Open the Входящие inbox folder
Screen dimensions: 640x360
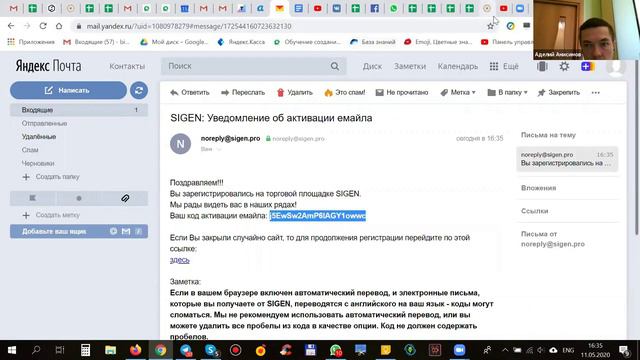point(79,110)
